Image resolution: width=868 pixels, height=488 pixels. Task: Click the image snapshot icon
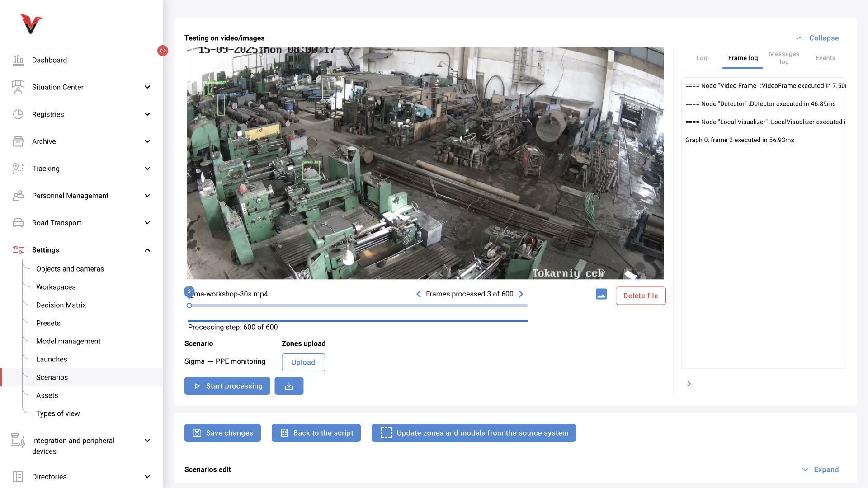tap(601, 294)
